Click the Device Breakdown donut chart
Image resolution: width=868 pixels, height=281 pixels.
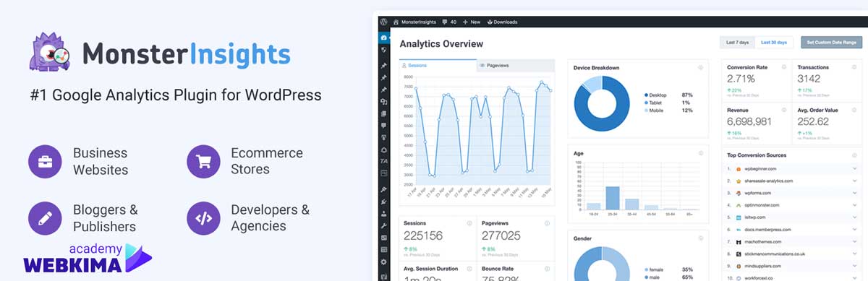coord(602,103)
